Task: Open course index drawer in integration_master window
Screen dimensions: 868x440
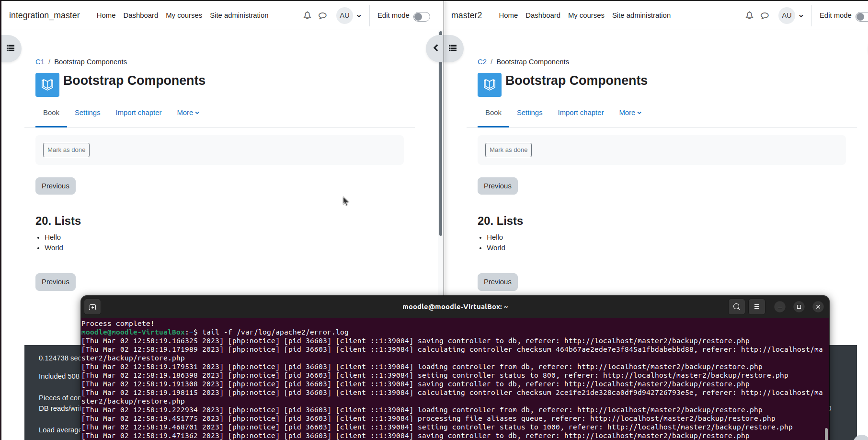Action: [11, 48]
